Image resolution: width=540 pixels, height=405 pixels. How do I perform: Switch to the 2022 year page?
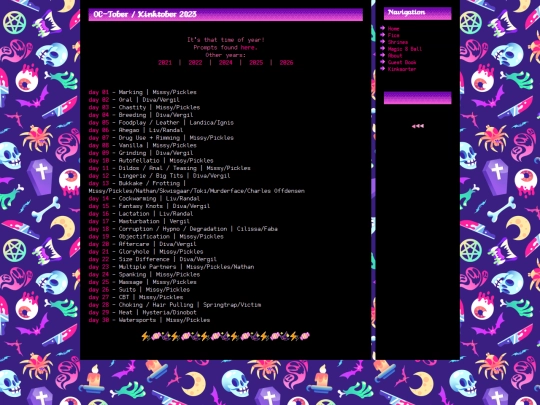195,62
